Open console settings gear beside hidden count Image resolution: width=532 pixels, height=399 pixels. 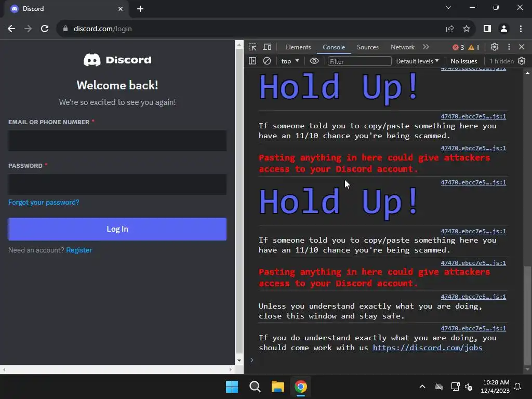(522, 61)
